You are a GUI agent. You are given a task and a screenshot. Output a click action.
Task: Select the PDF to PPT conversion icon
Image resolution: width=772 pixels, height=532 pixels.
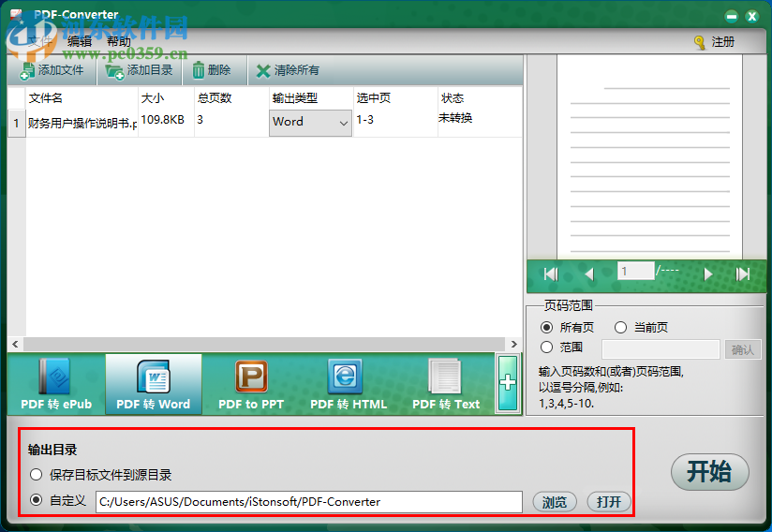point(250,384)
